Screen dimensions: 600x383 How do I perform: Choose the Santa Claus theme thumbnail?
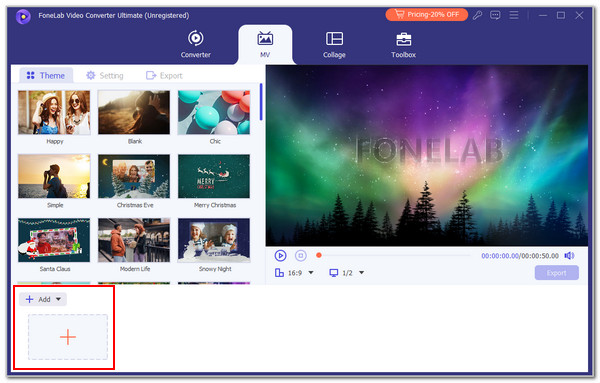pyautogui.click(x=54, y=240)
